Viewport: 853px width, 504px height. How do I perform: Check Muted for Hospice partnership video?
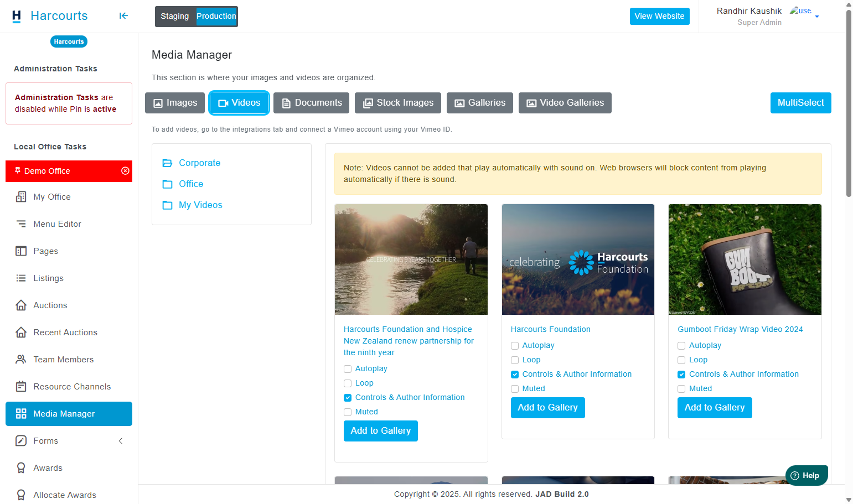(348, 412)
